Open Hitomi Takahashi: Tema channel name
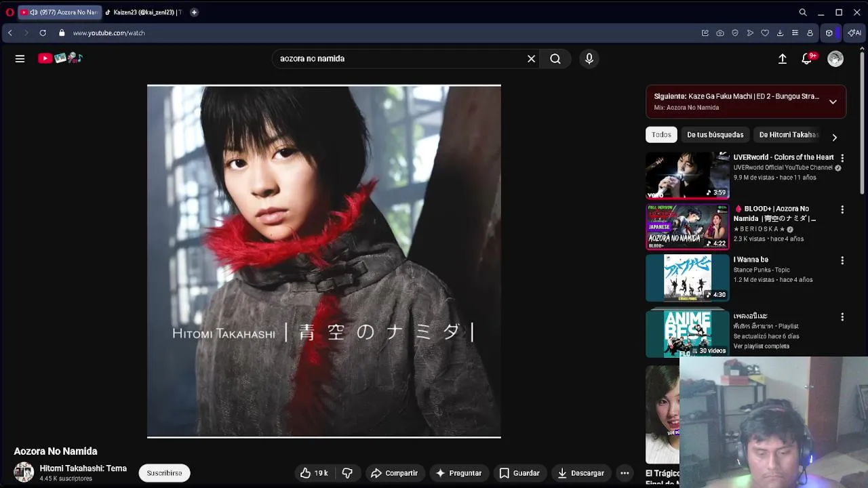This screenshot has width=868, height=488. pyautogui.click(x=83, y=468)
